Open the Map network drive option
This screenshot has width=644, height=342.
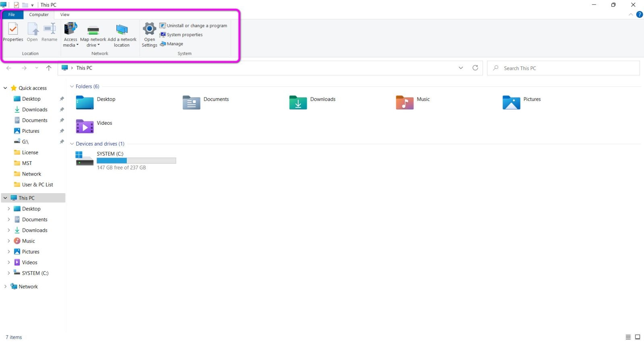(x=93, y=35)
